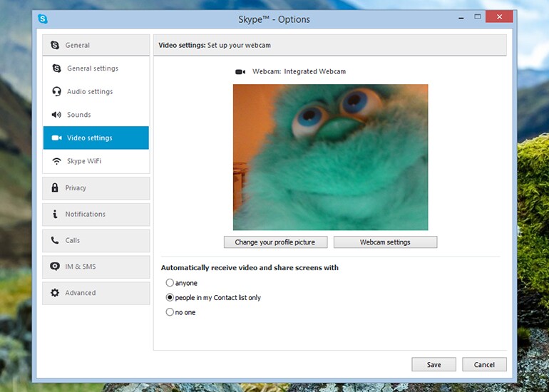The image size is (549, 392).
Task: Click the gear icon next to Advanced
Action: [55, 293]
